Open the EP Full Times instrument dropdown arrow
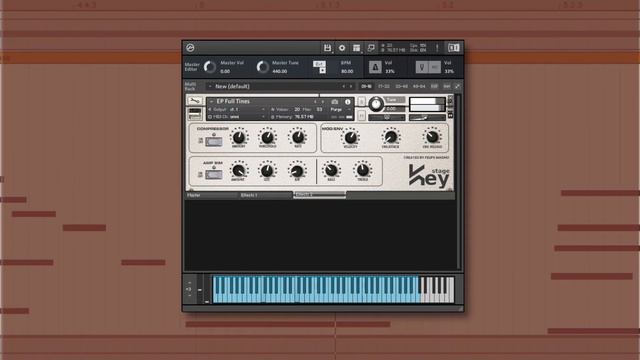 pyautogui.click(x=211, y=102)
